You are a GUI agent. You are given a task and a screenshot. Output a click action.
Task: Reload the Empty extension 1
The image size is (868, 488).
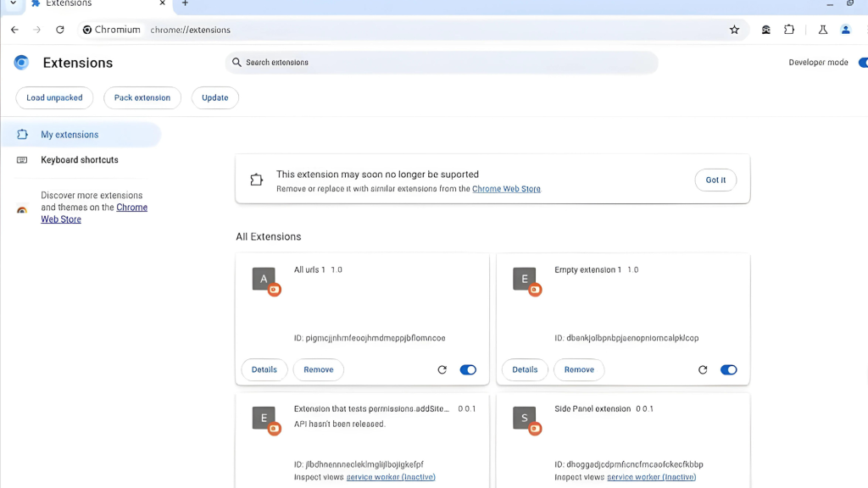[x=703, y=370]
